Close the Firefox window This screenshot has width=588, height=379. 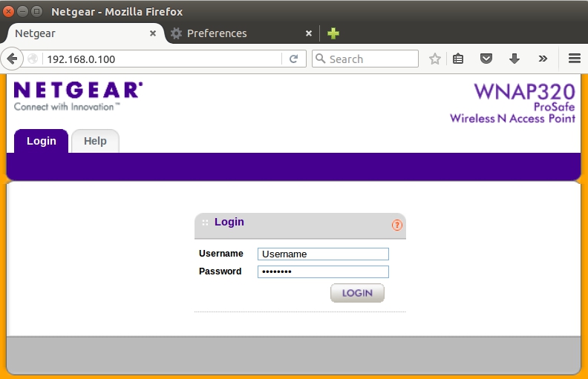(8, 12)
